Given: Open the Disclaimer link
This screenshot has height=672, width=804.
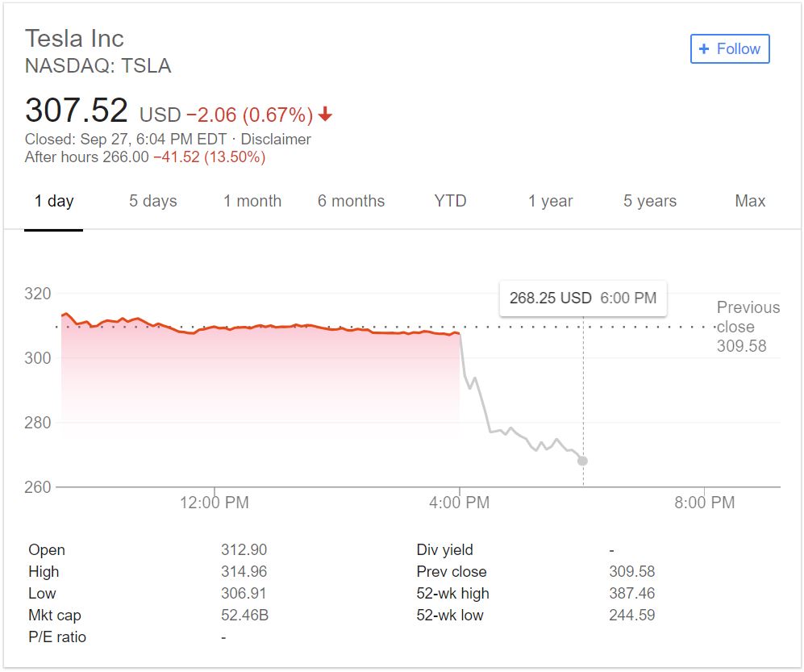Looking at the screenshot, I should [276, 139].
